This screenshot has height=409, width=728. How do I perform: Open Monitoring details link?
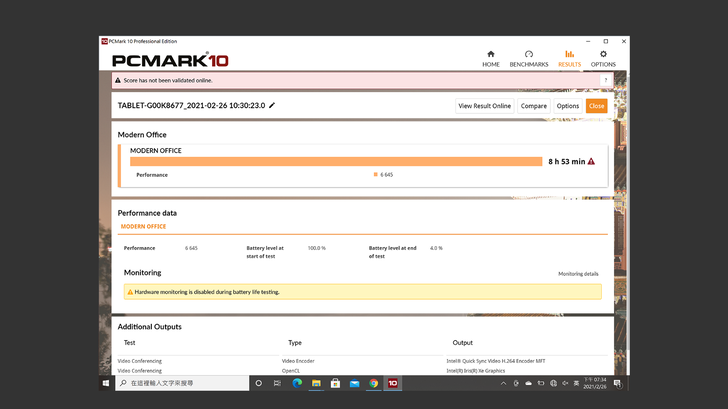[578, 273]
